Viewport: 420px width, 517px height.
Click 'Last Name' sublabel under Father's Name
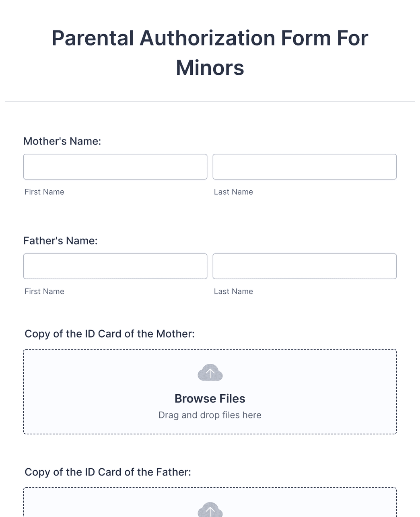pyautogui.click(x=233, y=291)
